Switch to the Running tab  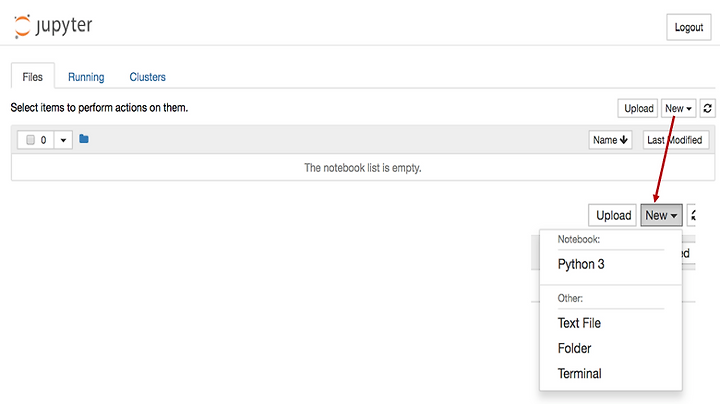click(86, 77)
